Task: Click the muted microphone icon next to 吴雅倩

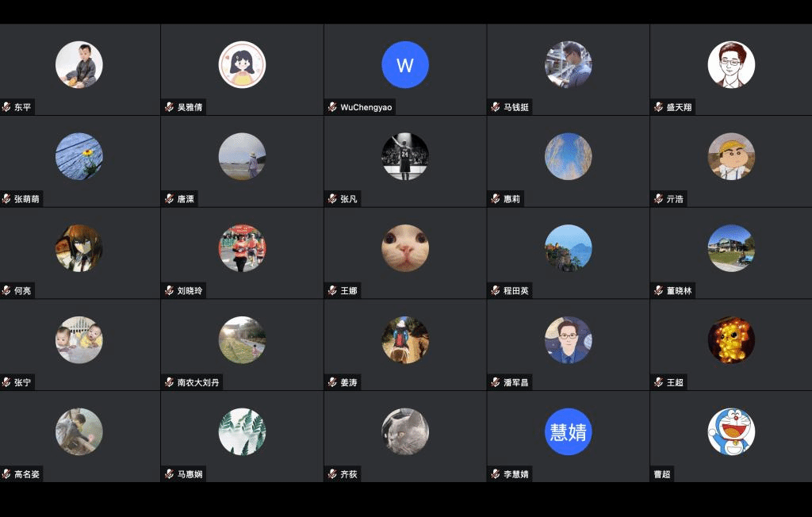Action: pos(170,107)
